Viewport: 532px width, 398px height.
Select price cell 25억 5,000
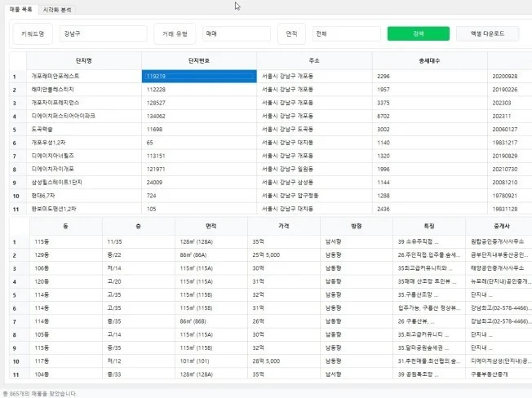pos(284,255)
